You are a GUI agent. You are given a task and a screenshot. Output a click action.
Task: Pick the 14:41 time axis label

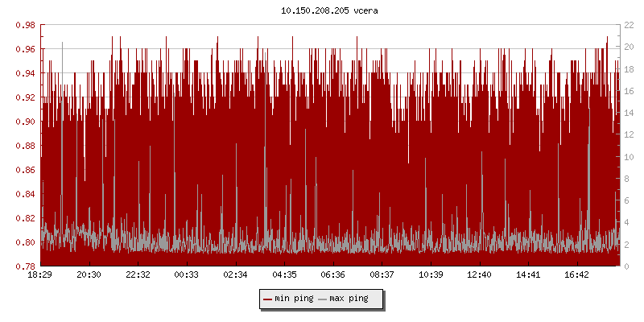[x=528, y=275]
